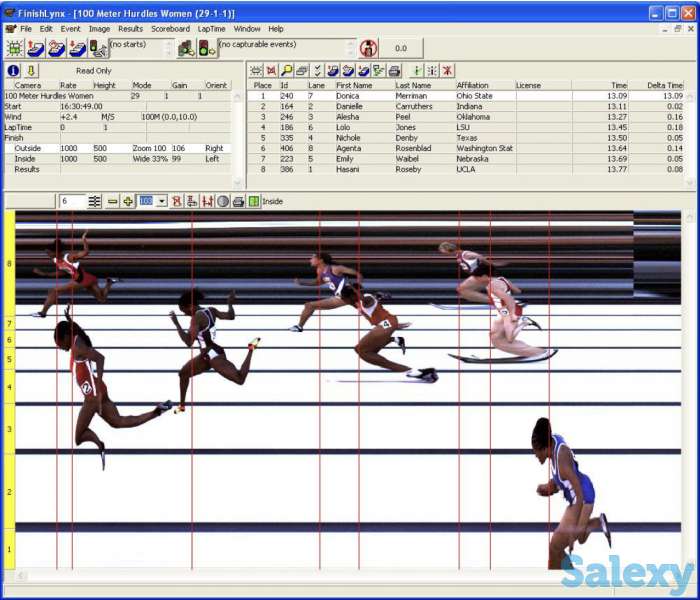
Task: Open the '(no capturable events)' dropdown
Action: point(350,48)
